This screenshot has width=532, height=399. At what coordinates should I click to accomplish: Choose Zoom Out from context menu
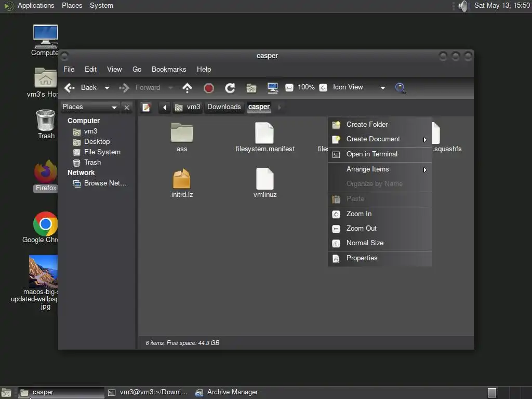tap(380, 229)
